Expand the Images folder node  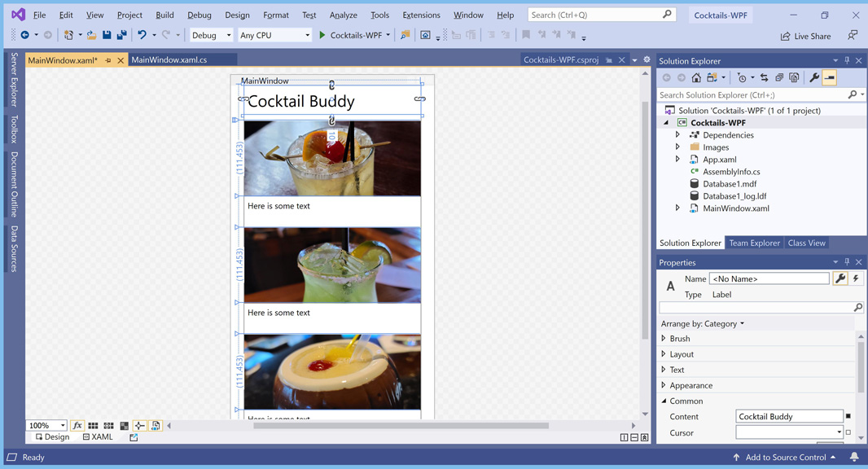pyautogui.click(x=677, y=147)
